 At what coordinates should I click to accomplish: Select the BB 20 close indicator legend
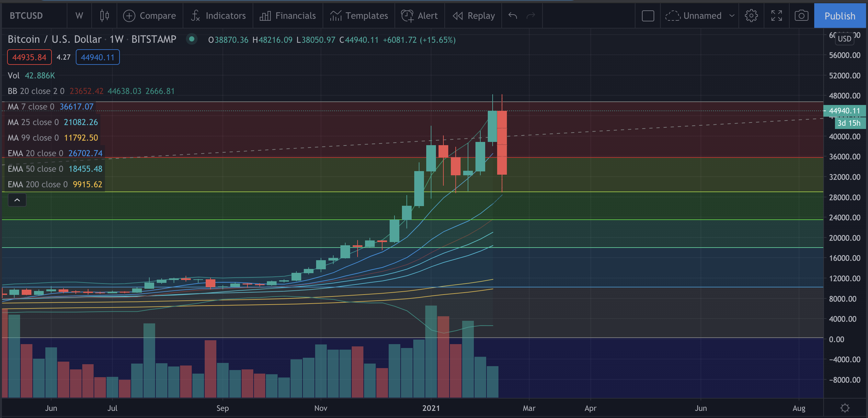(x=91, y=91)
